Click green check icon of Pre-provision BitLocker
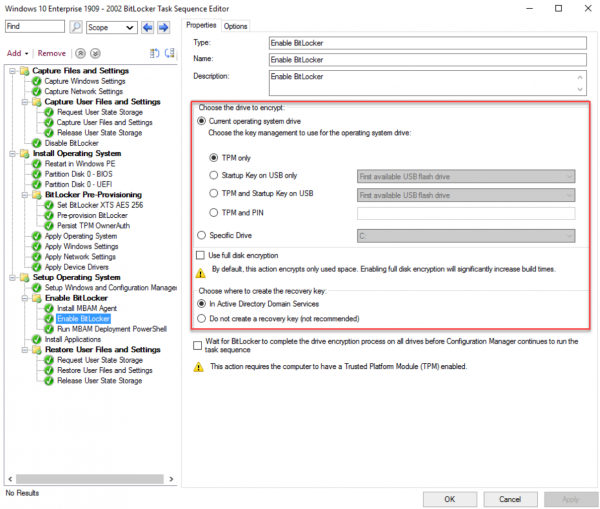This screenshot has height=509, width=600. tap(49, 215)
